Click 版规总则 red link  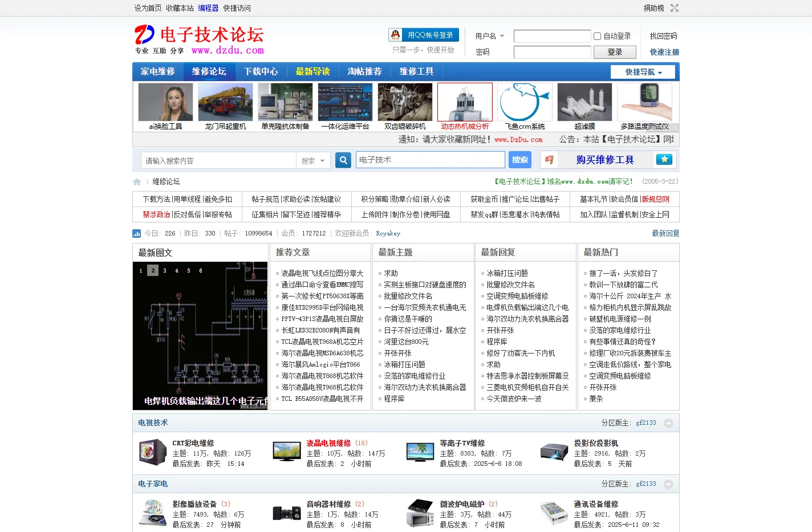click(656, 199)
